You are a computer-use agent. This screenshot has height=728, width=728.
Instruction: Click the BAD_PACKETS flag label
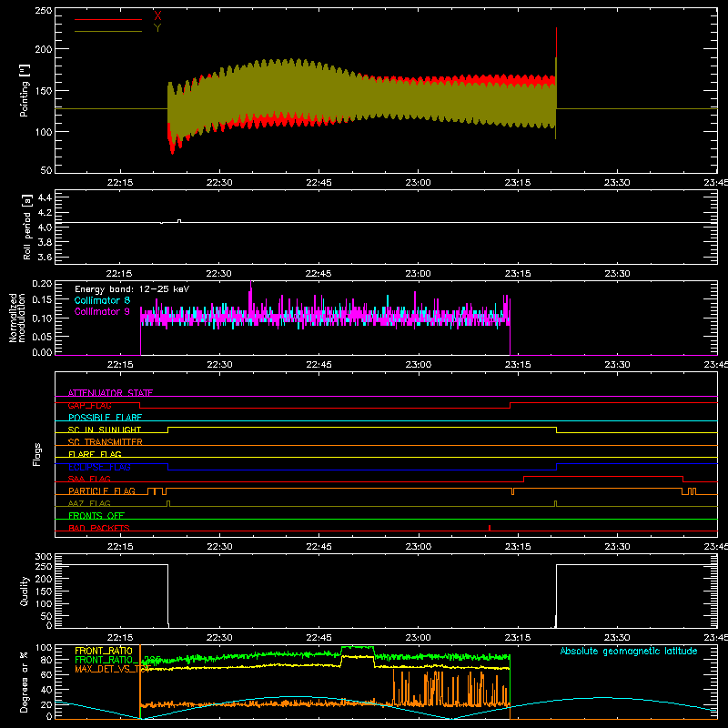pos(99,528)
